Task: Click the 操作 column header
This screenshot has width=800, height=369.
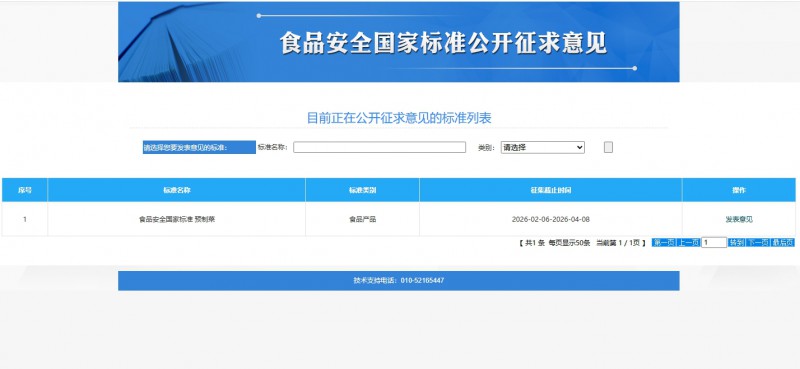Action: click(739, 190)
